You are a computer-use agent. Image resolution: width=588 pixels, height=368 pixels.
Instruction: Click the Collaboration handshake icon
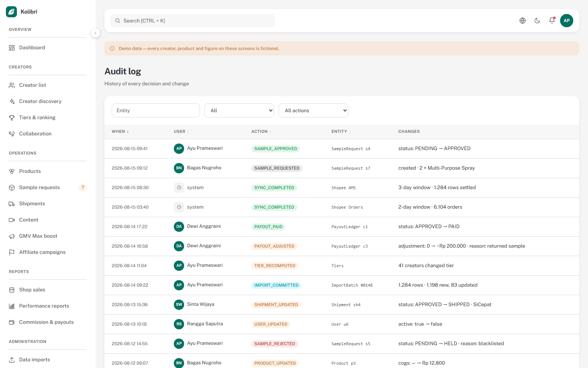12,134
